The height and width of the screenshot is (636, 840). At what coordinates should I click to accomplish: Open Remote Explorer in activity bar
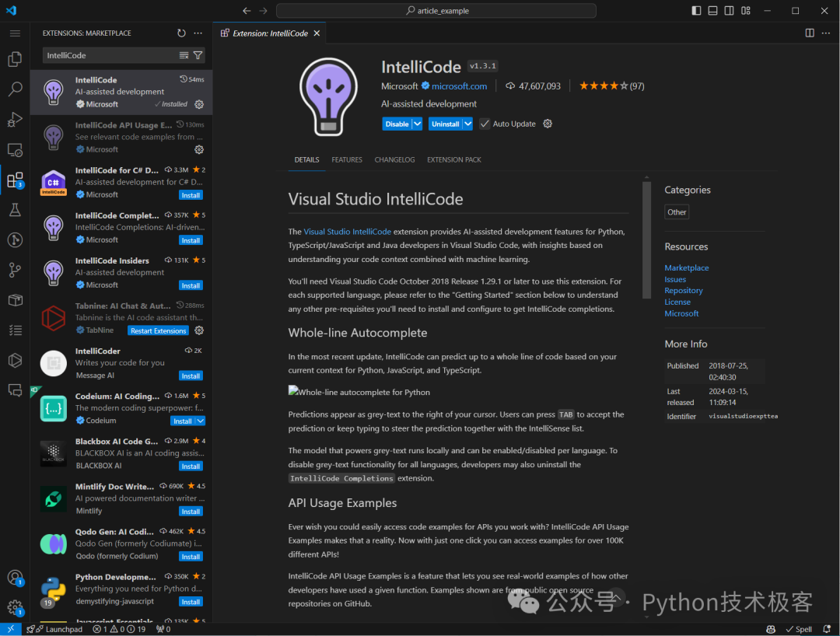coord(15,150)
